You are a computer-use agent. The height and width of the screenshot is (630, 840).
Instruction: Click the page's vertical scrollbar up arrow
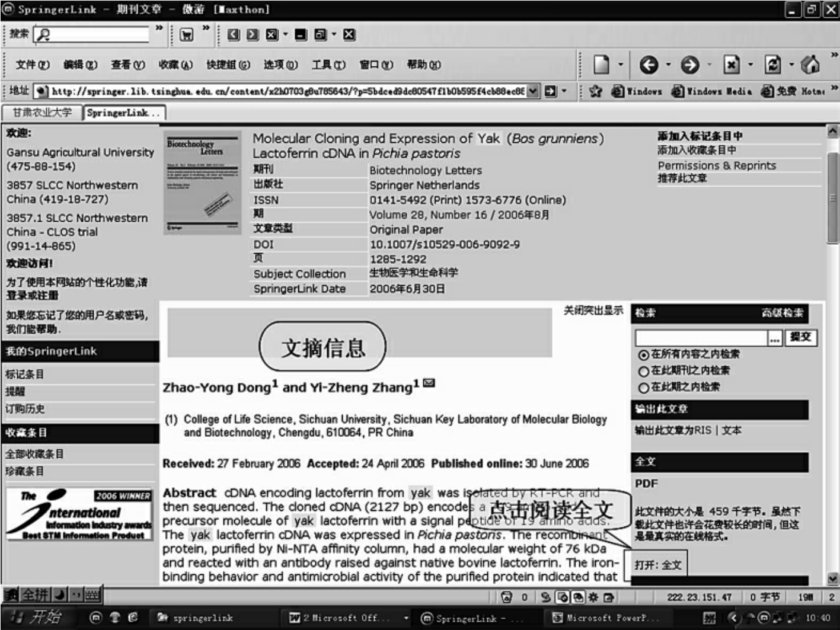(x=833, y=132)
